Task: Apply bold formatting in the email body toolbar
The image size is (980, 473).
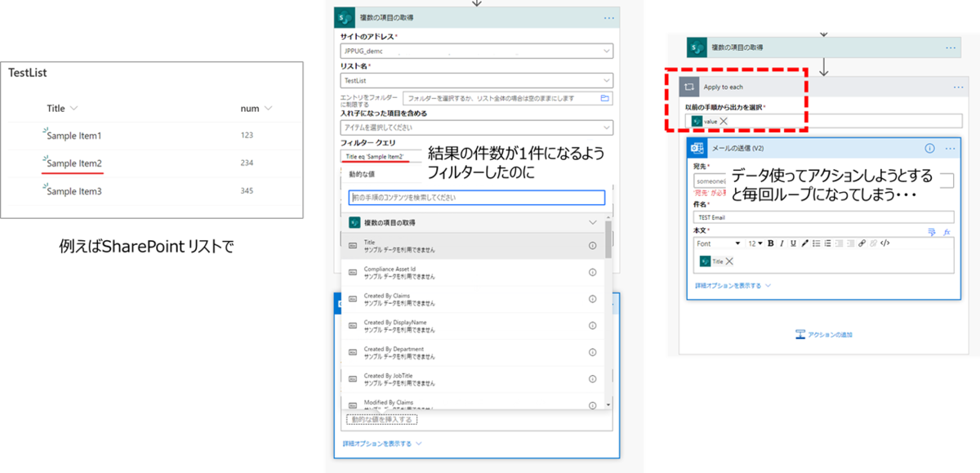Action: [x=771, y=243]
